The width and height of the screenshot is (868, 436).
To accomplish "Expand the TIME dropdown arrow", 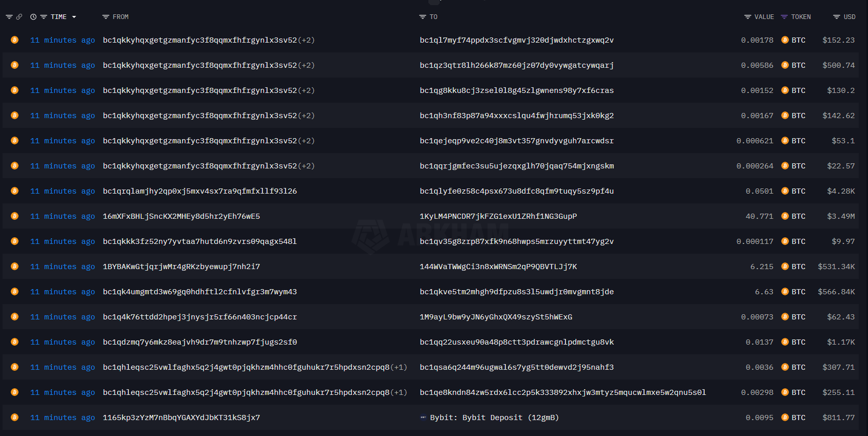I will (74, 17).
